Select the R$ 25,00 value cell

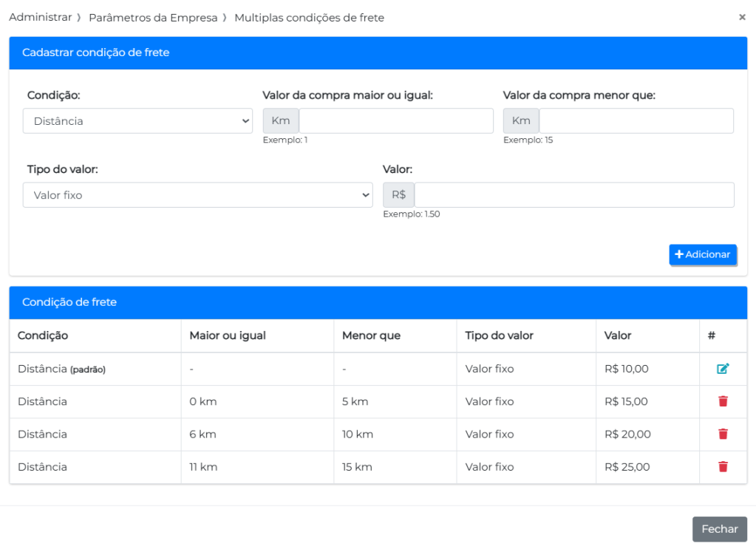click(x=627, y=466)
